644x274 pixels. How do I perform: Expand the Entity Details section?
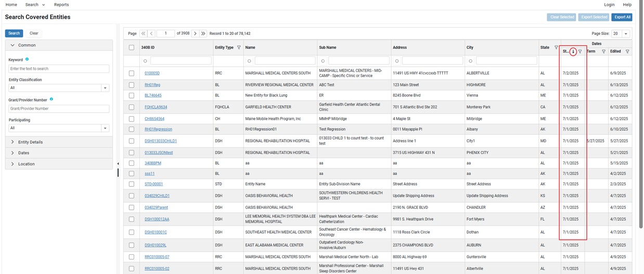point(30,142)
